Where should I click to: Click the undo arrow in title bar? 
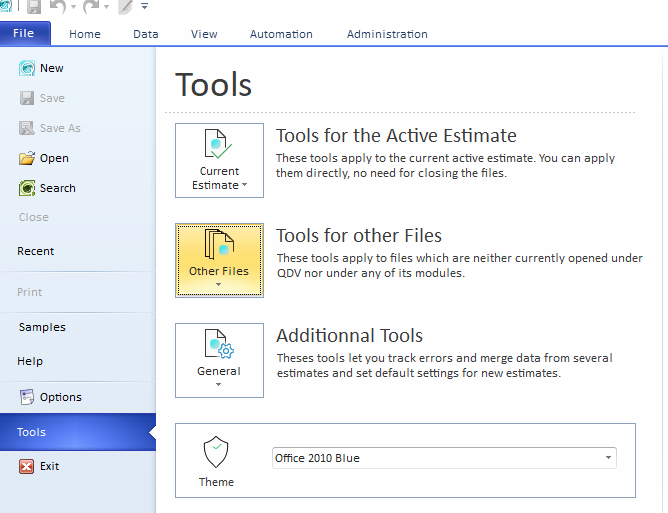click(x=58, y=7)
